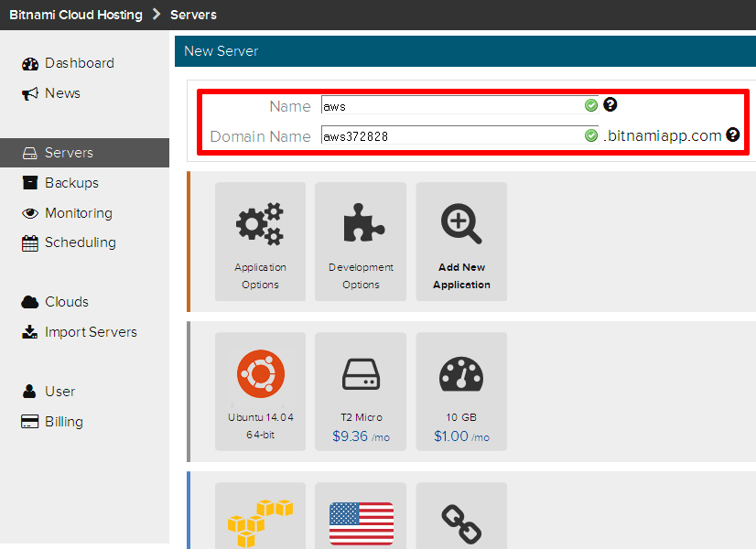
Task: Click the Backups archive box icon
Action: (30, 183)
